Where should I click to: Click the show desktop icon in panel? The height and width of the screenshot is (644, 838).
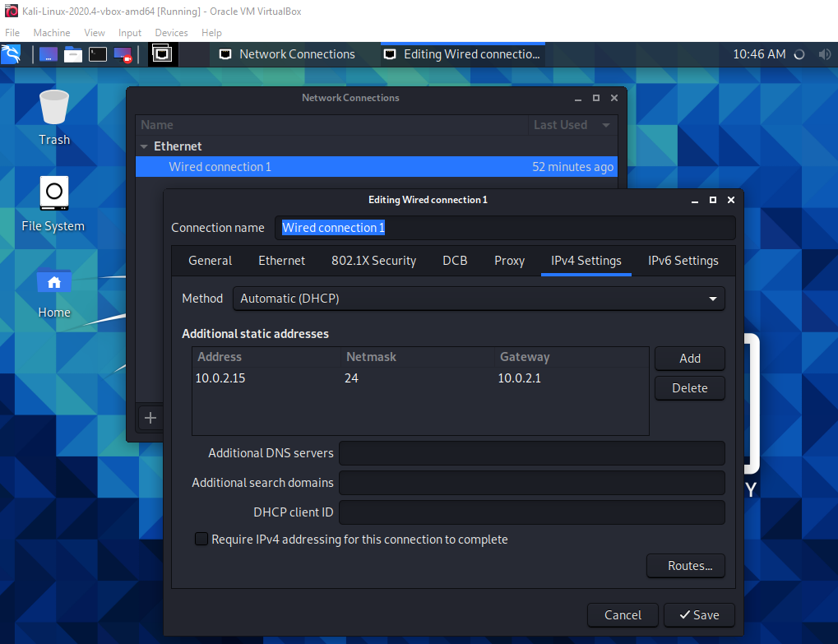(x=49, y=54)
